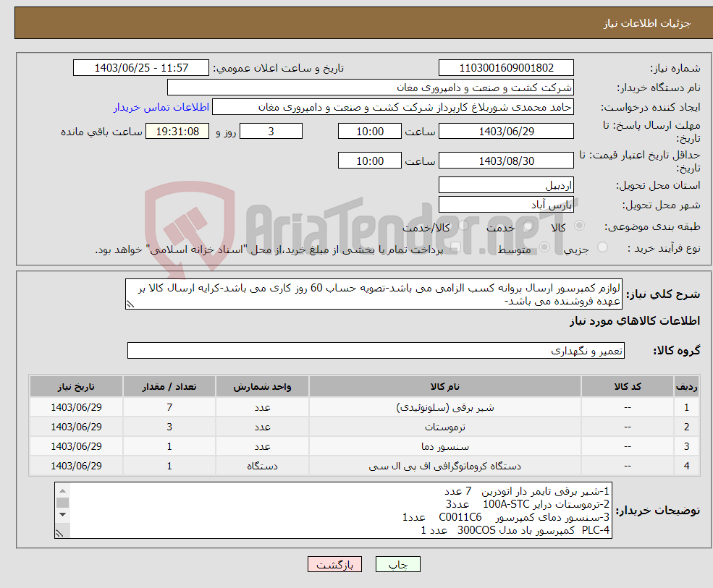This screenshot has height=588, width=713.
Task: Click the buyer organization name field
Action: coord(371,88)
